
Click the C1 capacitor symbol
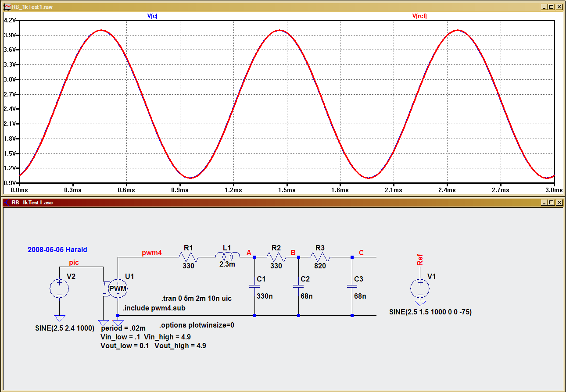[254, 286]
